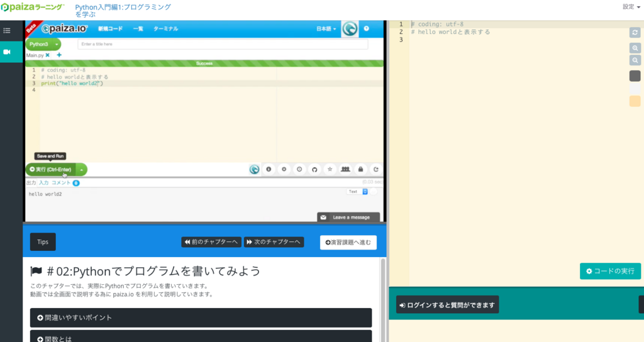Go to 次のチャプターへ
This screenshot has width=644, height=342.
274,242
